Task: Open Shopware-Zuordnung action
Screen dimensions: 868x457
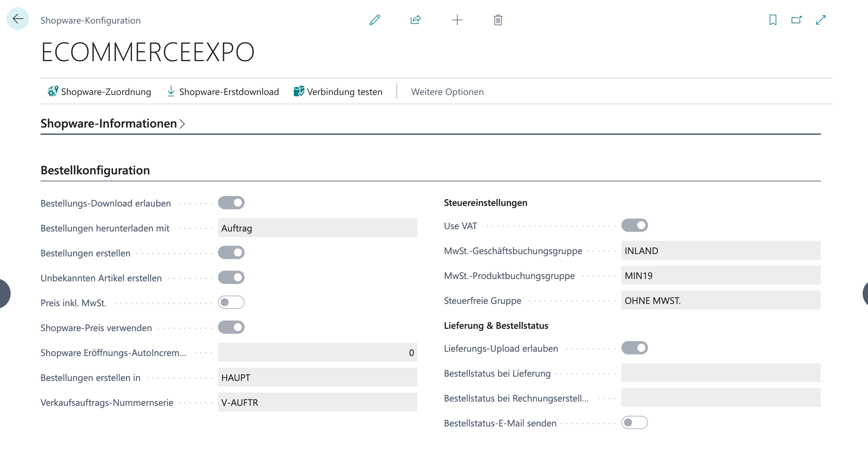Action: (x=99, y=92)
